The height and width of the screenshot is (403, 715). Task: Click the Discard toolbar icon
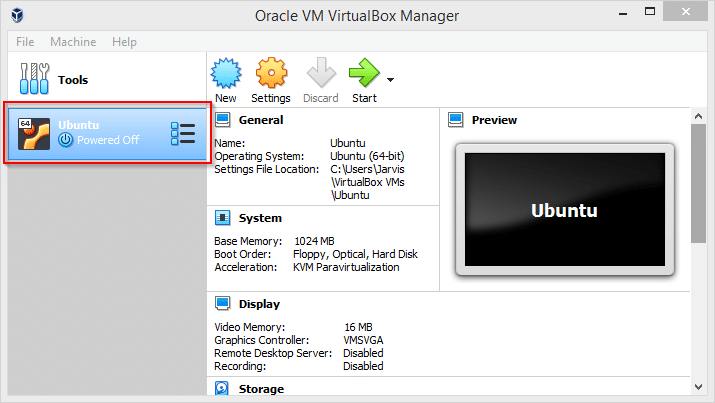click(318, 74)
